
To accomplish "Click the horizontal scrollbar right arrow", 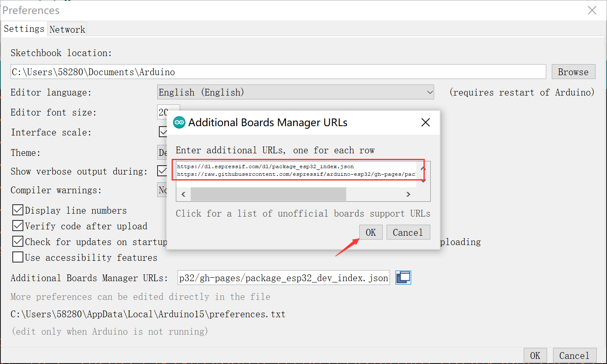I will (x=408, y=194).
